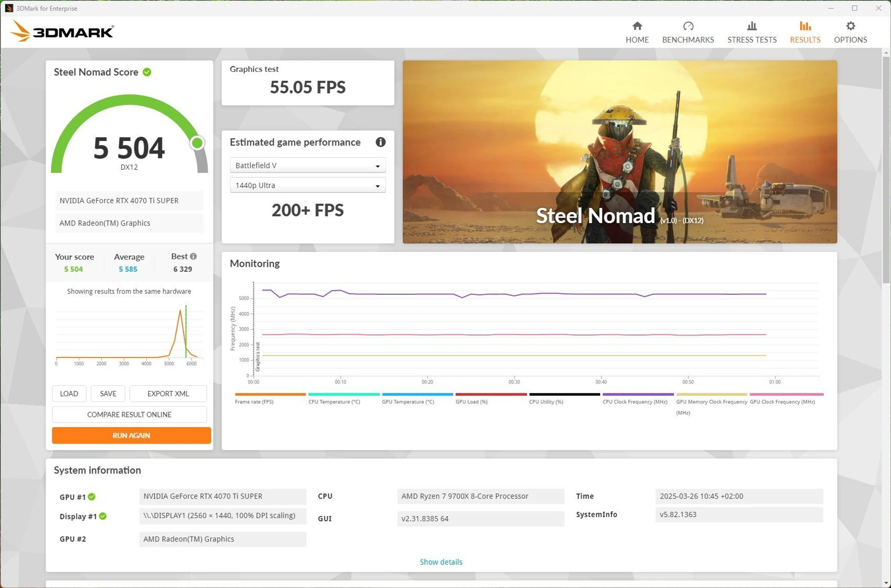891x588 pixels.
Task: Click the info icon on Estimated game performance
Action: pos(381,142)
